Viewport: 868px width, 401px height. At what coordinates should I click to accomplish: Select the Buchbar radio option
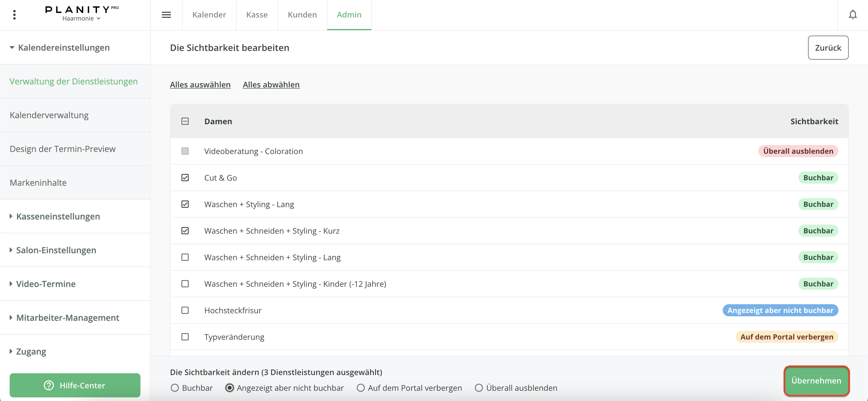[175, 388]
